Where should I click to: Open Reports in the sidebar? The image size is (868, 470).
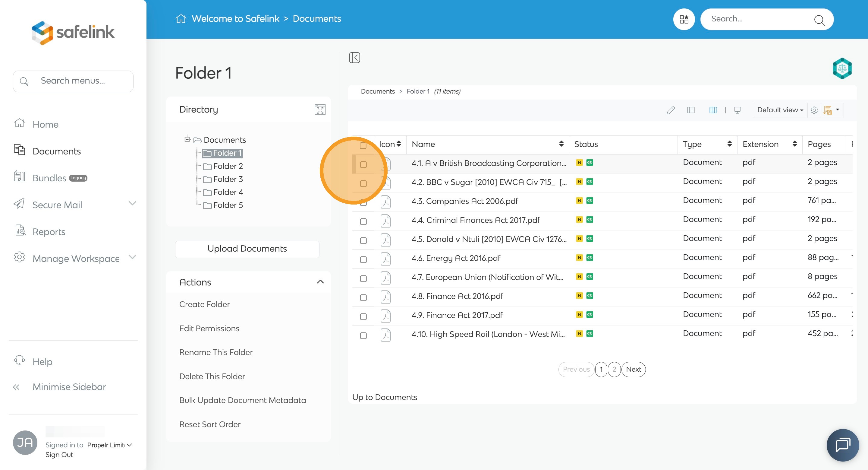49,232
